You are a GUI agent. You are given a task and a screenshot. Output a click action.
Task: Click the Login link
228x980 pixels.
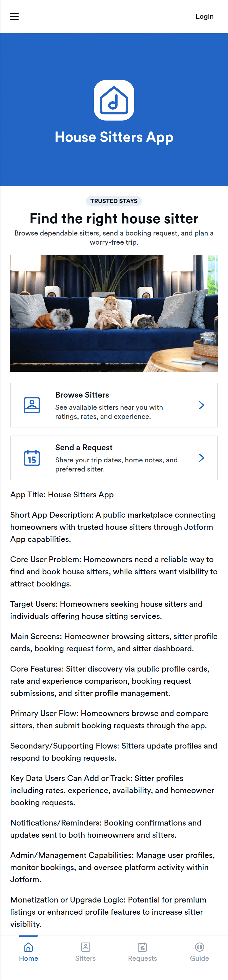[204, 16]
